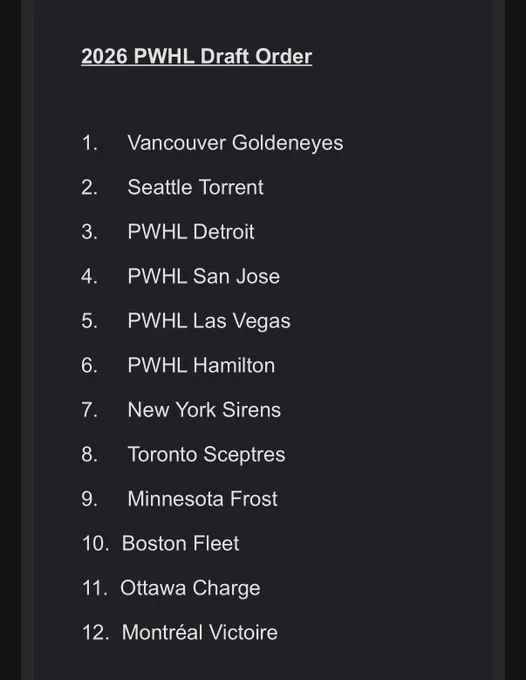Click the PWHL Detroit list item
526x680 pixels.
coord(191,232)
